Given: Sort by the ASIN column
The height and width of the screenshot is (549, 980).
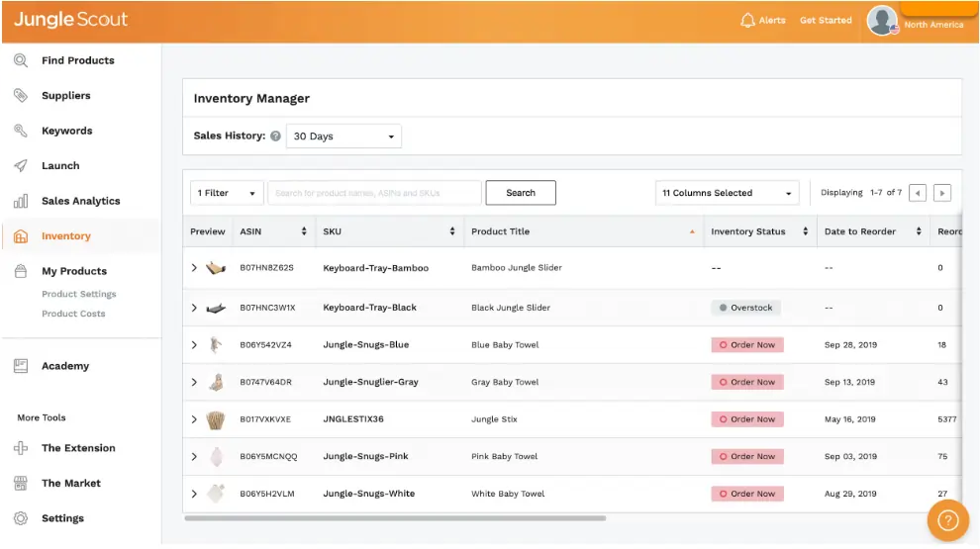Looking at the screenshot, I should pyautogui.click(x=304, y=231).
